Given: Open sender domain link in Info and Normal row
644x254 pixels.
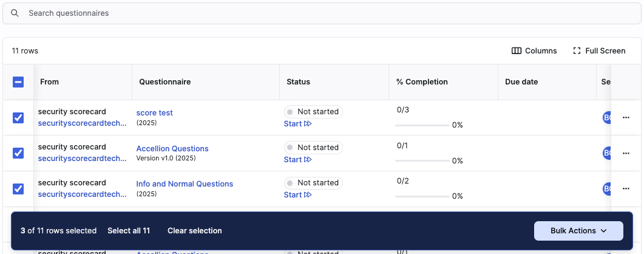Looking at the screenshot, I should pos(82,194).
